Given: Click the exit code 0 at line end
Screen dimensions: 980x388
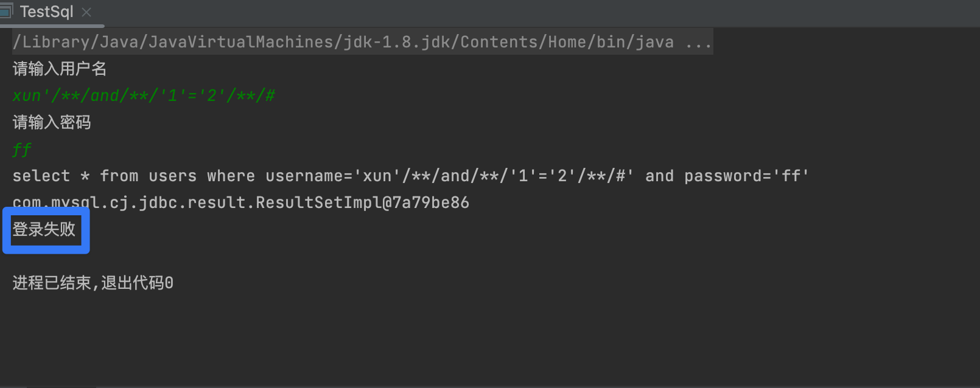Looking at the screenshot, I should pos(169,283).
